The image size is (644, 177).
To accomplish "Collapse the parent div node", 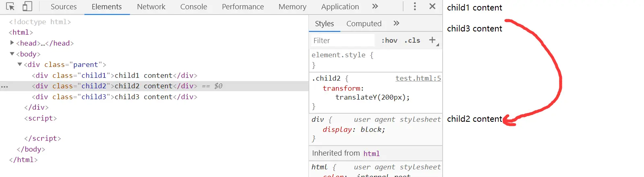I will (20, 65).
